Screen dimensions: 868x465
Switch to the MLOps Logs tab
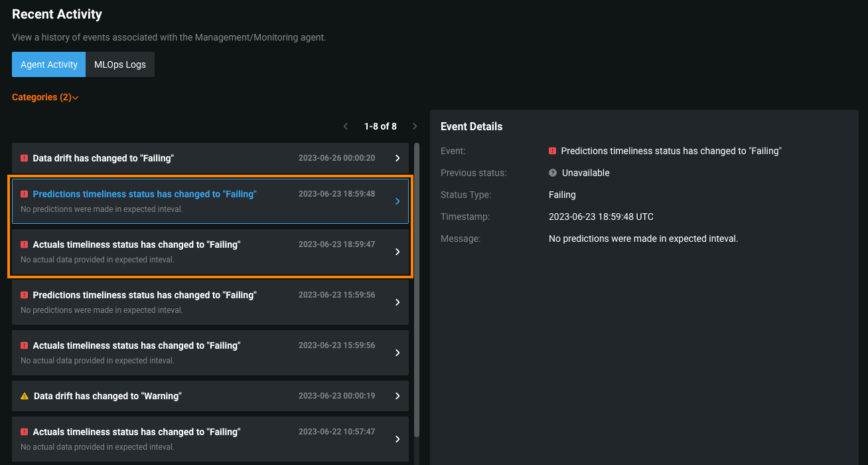(120, 64)
